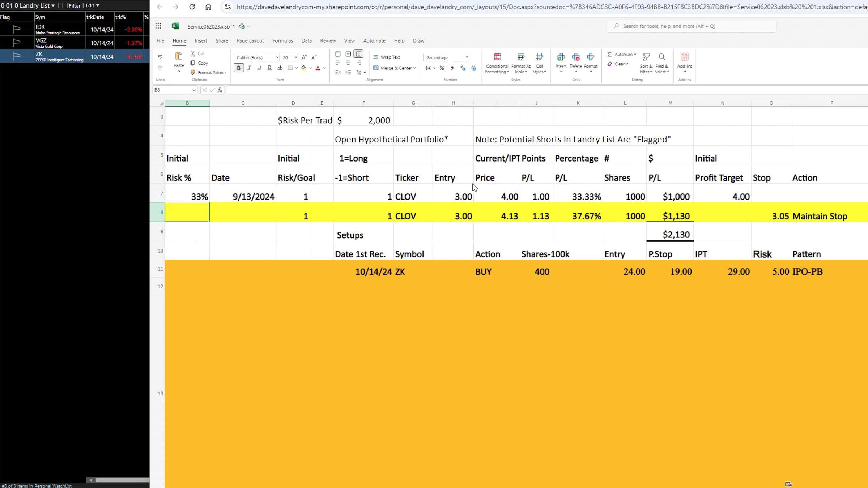This screenshot has width=868, height=488.
Task: Toggle Underline formatting
Action: pos(259,68)
